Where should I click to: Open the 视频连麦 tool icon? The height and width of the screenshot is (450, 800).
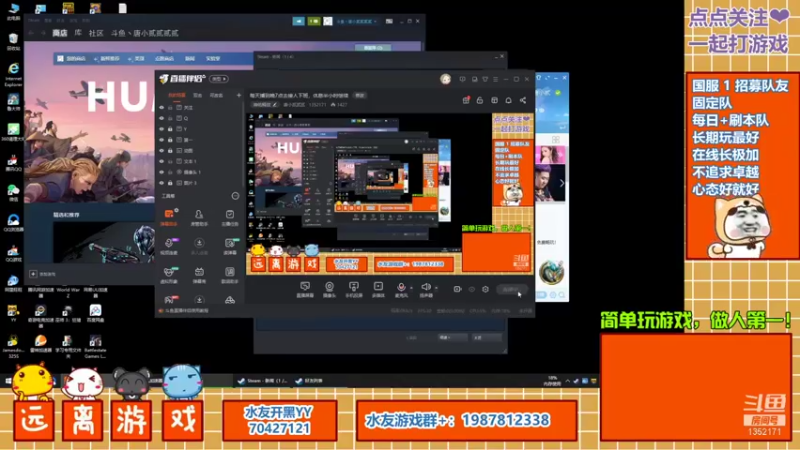click(x=169, y=246)
